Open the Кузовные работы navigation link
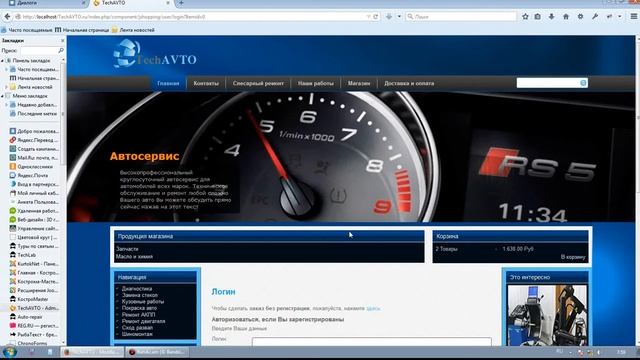This screenshot has width=640, height=360. pyautogui.click(x=143, y=302)
